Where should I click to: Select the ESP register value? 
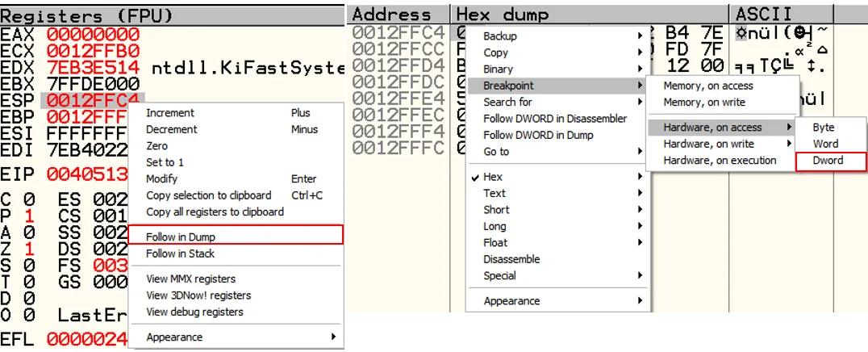point(92,100)
